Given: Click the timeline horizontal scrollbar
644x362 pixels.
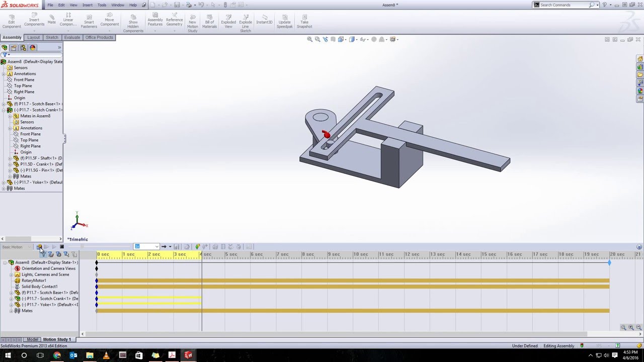Looking at the screenshot, I should (337, 334).
